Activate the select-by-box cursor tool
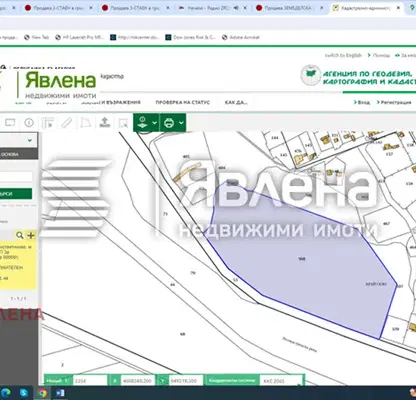This screenshot has height=400, width=416. click(123, 123)
